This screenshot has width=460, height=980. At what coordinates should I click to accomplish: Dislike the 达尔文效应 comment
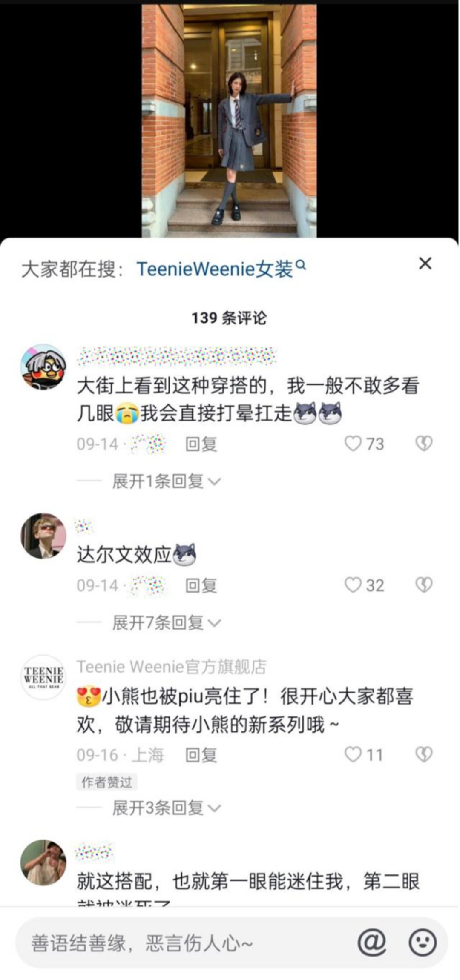(x=424, y=585)
